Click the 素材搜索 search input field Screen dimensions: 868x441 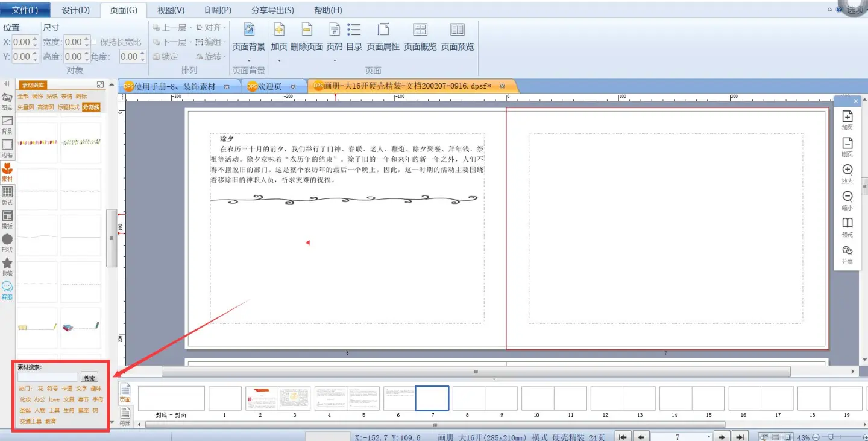tap(48, 378)
